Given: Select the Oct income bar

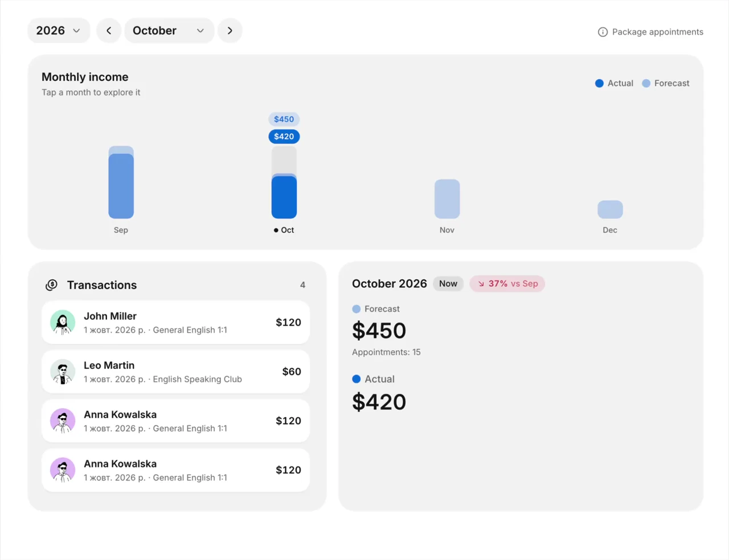Looking at the screenshot, I should coord(284,182).
